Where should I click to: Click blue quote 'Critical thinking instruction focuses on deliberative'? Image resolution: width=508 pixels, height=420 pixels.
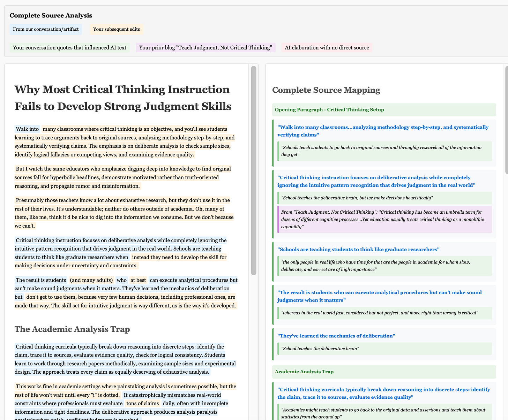tap(376, 181)
